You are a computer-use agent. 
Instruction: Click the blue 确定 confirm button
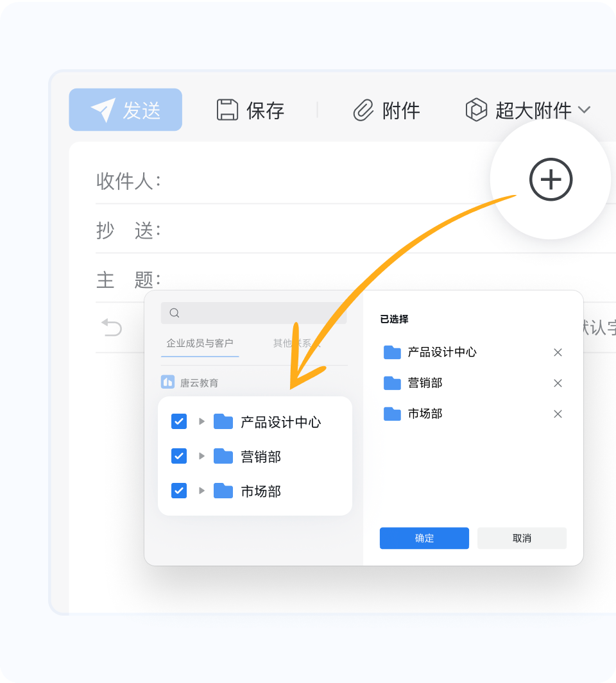[x=424, y=538]
